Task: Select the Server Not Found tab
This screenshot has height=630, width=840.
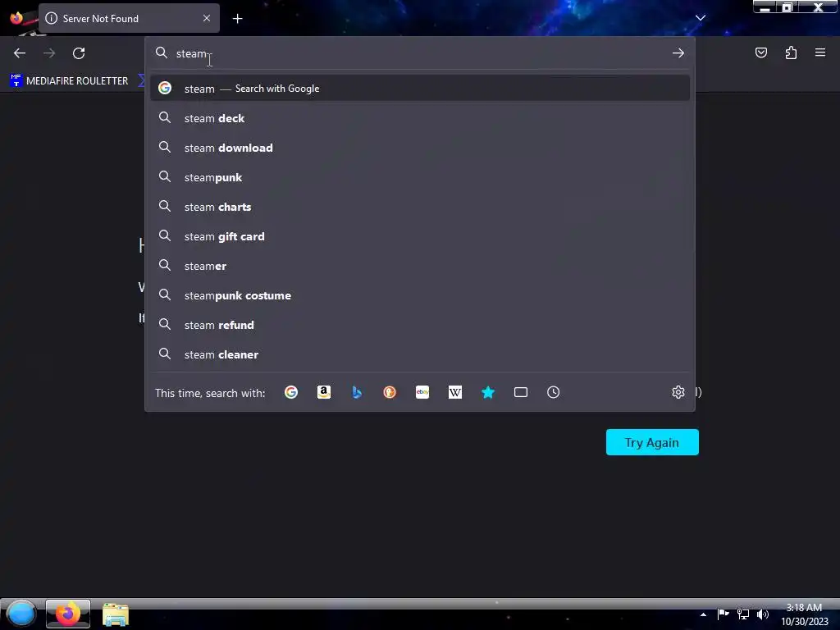Action: click(x=129, y=18)
